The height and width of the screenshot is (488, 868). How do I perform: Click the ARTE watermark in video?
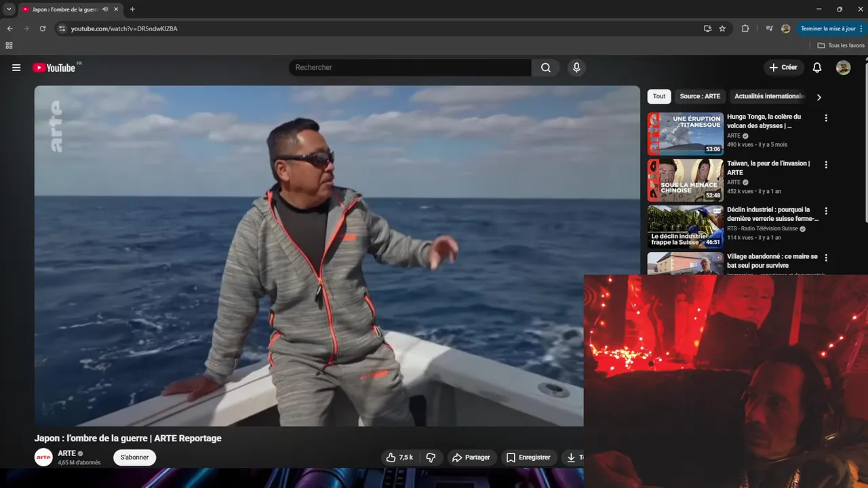click(56, 126)
